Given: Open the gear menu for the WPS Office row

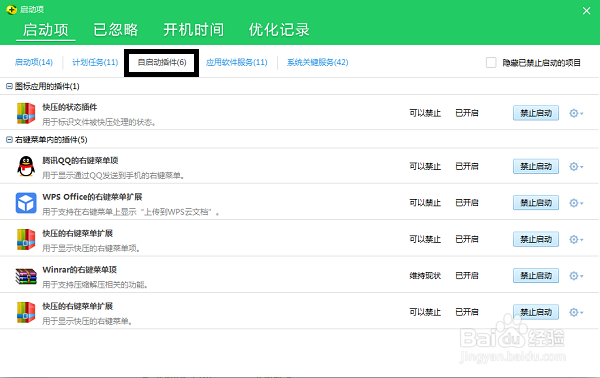Looking at the screenshot, I should (576, 203).
